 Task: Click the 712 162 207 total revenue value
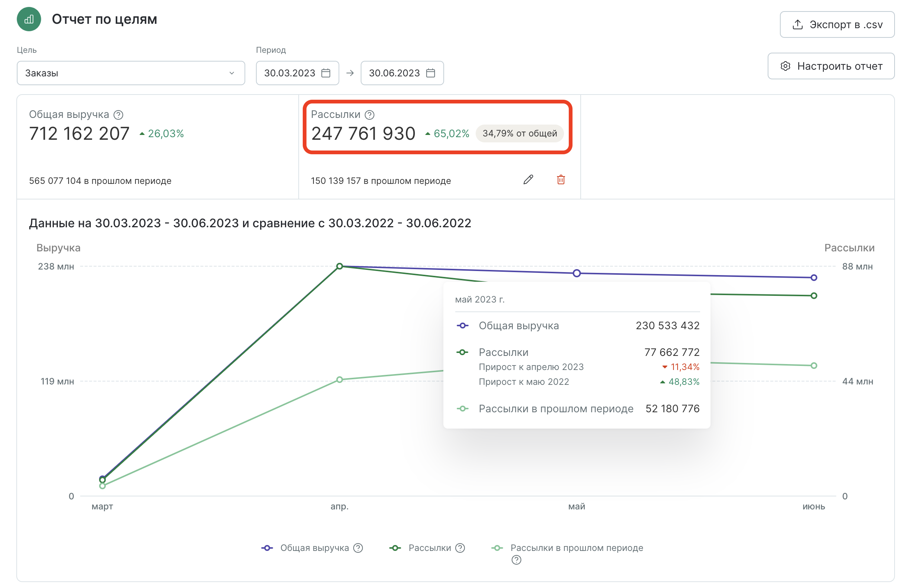pyautogui.click(x=79, y=133)
